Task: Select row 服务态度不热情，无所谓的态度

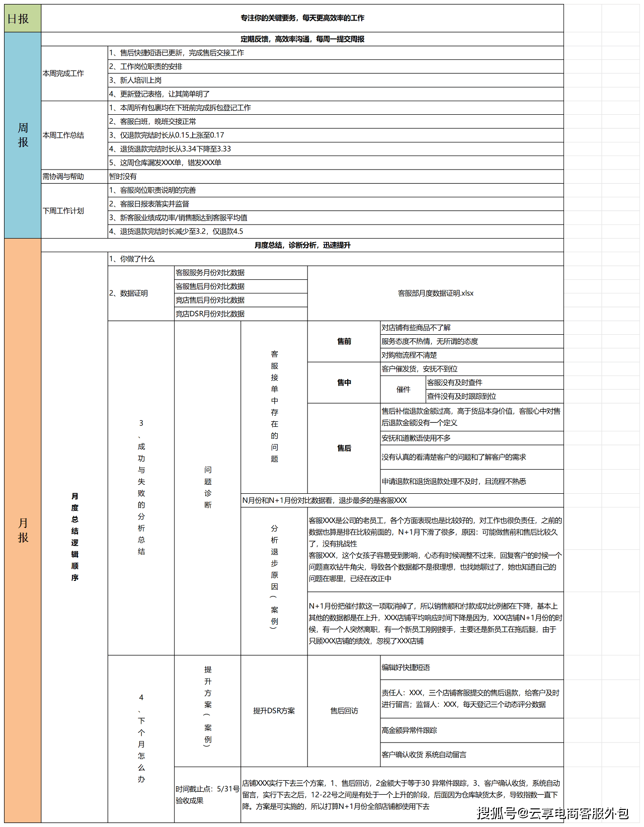Action: (472, 341)
